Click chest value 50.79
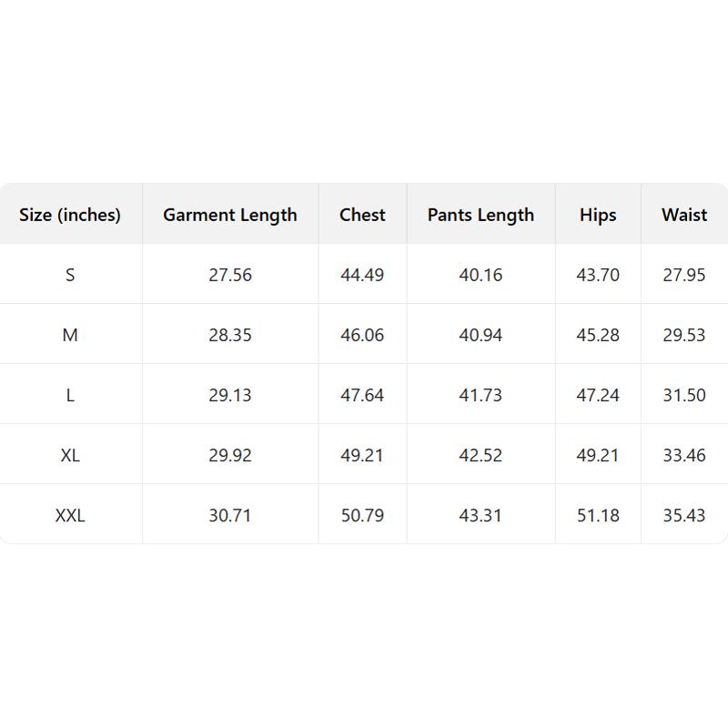Viewport: 728px width, 728px height. (362, 515)
